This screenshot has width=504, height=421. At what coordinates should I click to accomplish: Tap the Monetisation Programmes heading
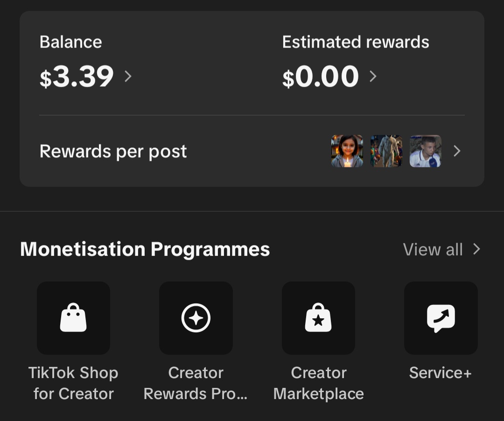145,249
